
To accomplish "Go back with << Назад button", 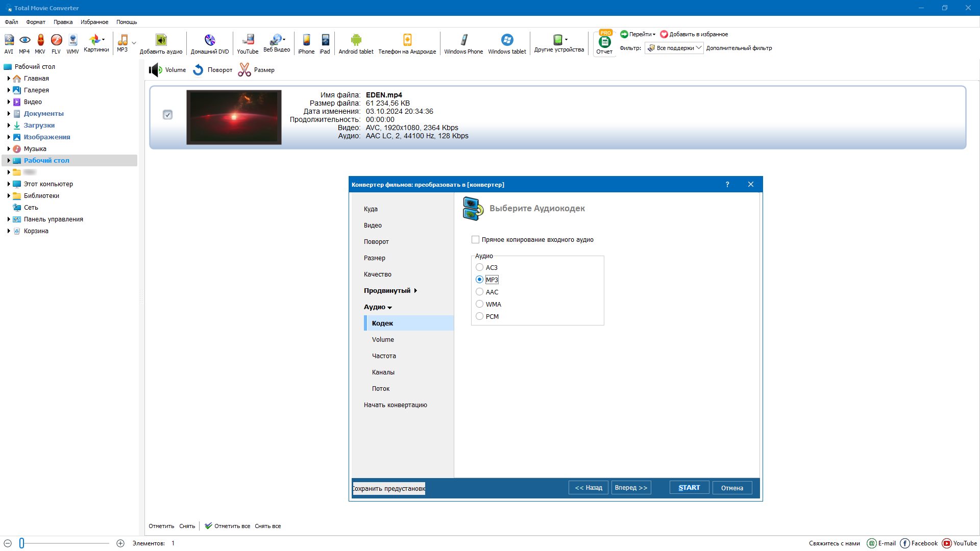I will (x=589, y=488).
